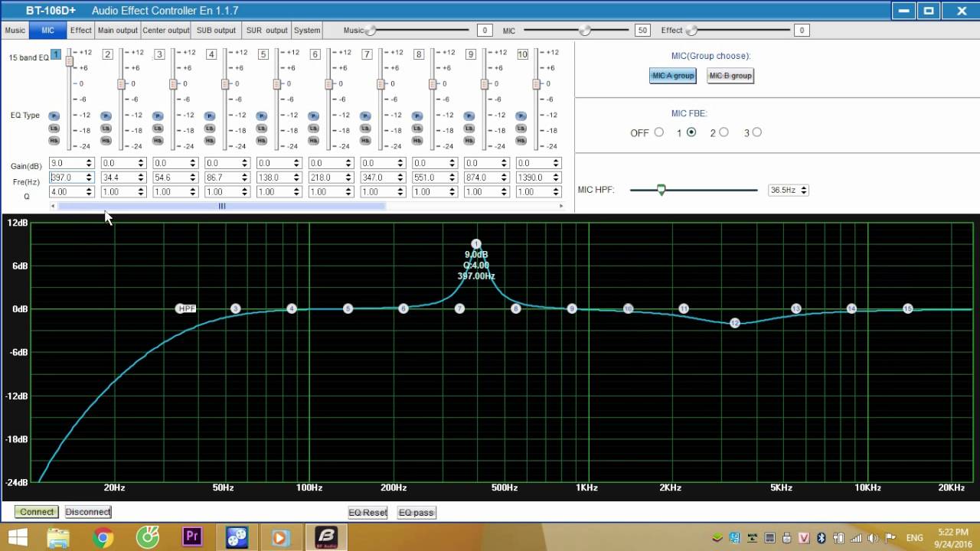Open the SUB output tab
The height and width of the screenshot is (551, 980).
216,31
